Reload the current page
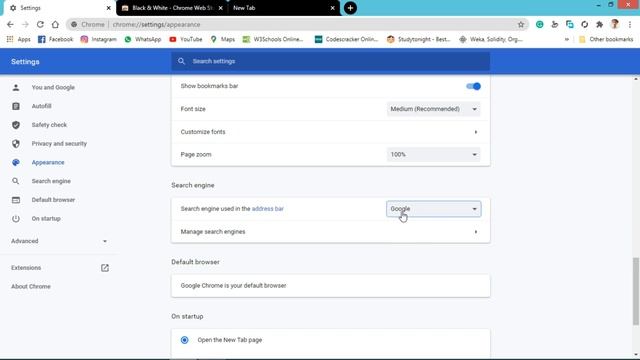The height and width of the screenshot is (360, 640). (x=40, y=24)
